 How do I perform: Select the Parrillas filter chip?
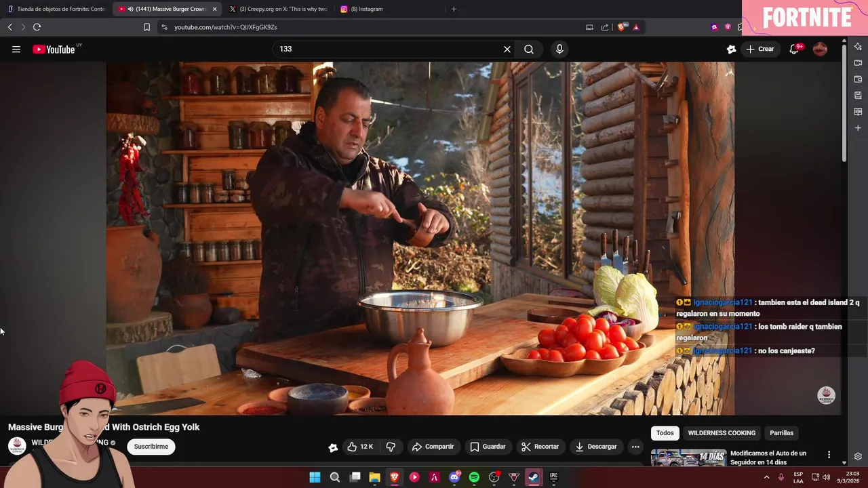[x=781, y=433]
